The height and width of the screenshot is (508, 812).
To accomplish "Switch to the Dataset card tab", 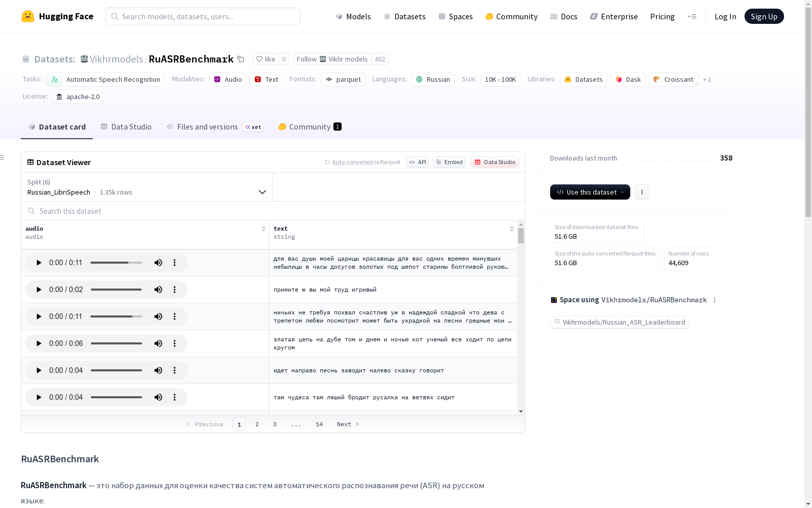I will (x=57, y=127).
